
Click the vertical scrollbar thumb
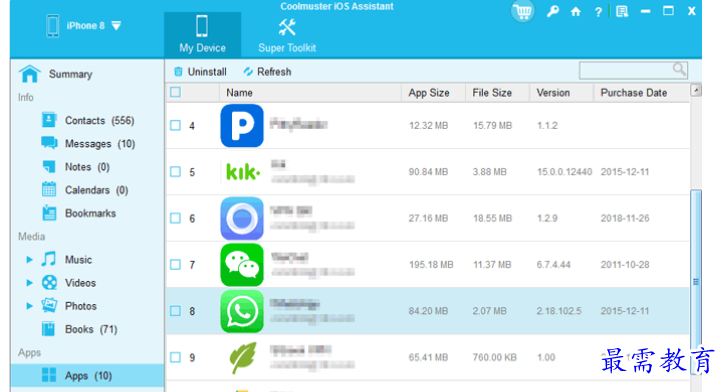(x=696, y=281)
